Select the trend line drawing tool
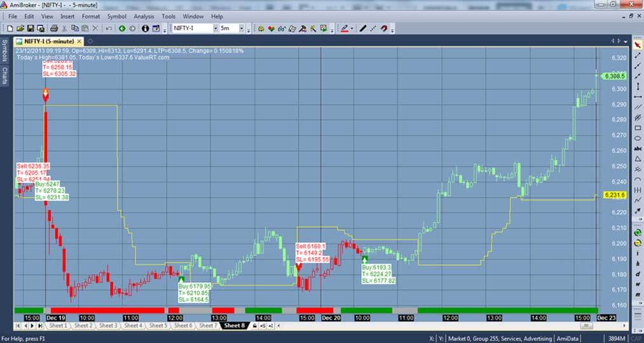The width and height of the screenshot is (644, 343). (x=638, y=55)
